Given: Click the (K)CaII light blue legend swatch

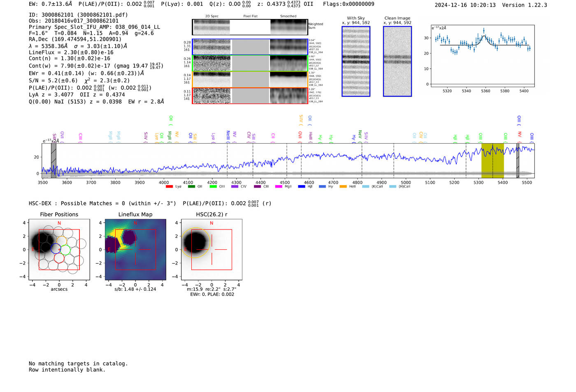Looking at the screenshot, I should (365, 187).
